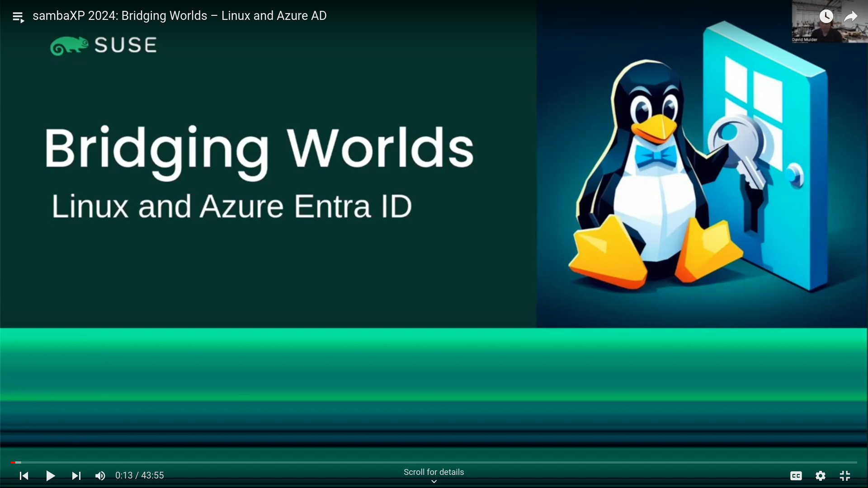Screen dimensions: 868x488
Task: Click the Scroll for details text
Action: click(x=434, y=472)
